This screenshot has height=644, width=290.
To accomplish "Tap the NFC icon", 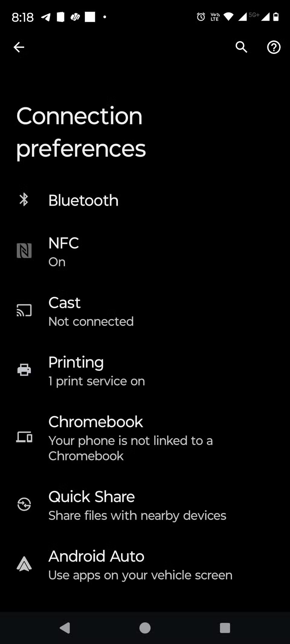I will (24, 251).
